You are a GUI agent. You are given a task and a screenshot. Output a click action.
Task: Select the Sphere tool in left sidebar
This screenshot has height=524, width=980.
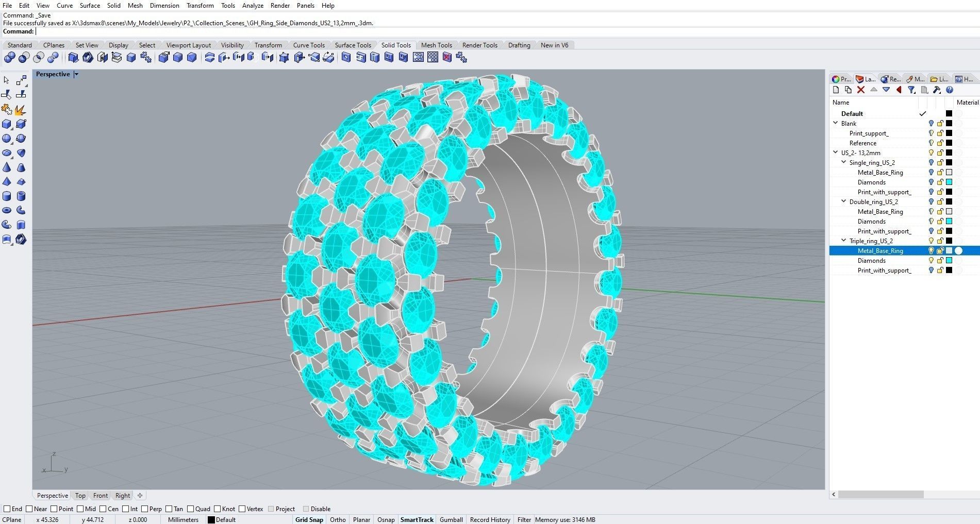click(x=7, y=139)
